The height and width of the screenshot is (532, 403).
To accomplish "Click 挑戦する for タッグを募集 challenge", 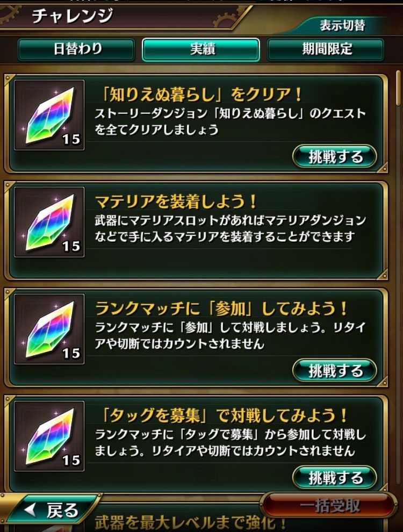I will pos(335,477).
